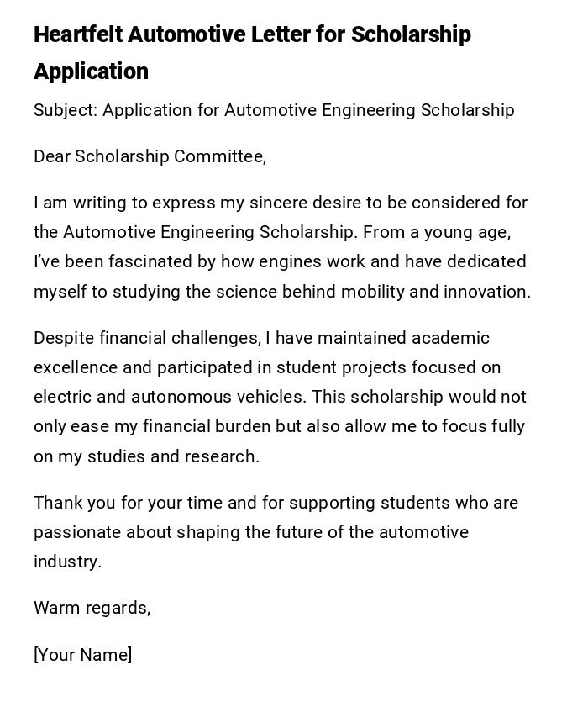Click the '[Your Name]' placeholder

(82, 655)
